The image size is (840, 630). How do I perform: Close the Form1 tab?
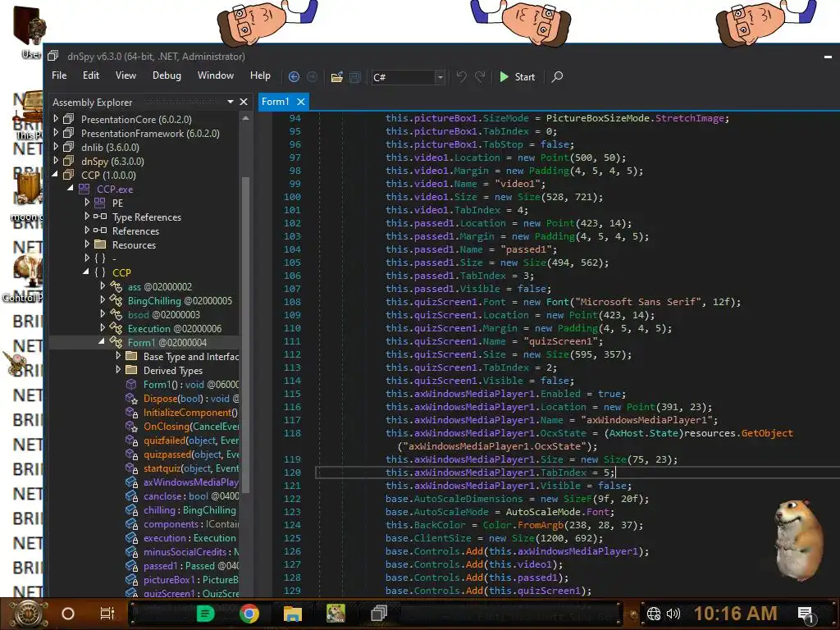[301, 101]
